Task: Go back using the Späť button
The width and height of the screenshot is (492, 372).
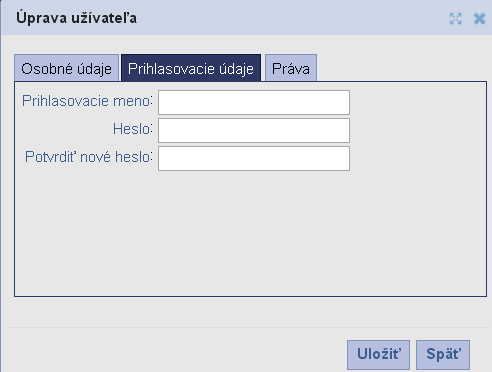Action: pyautogui.click(x=443, y=354)
